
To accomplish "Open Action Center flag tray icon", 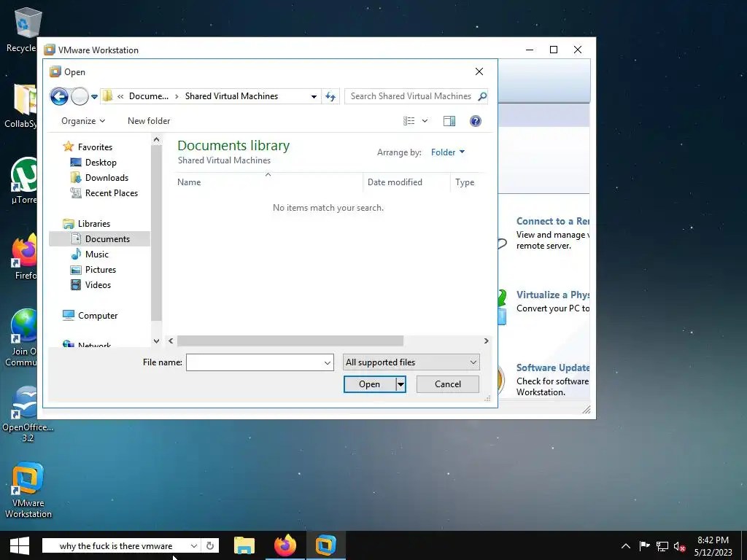I will [645, 546].
